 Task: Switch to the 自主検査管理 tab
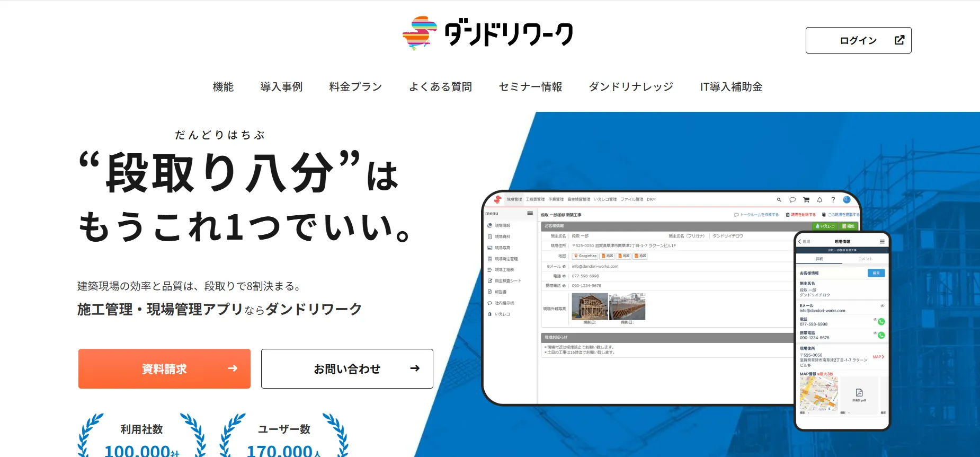point(578,199)
